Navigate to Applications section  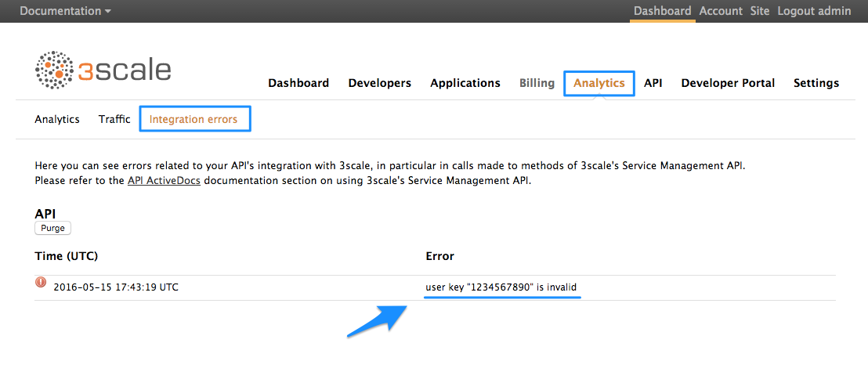[465, 83]
